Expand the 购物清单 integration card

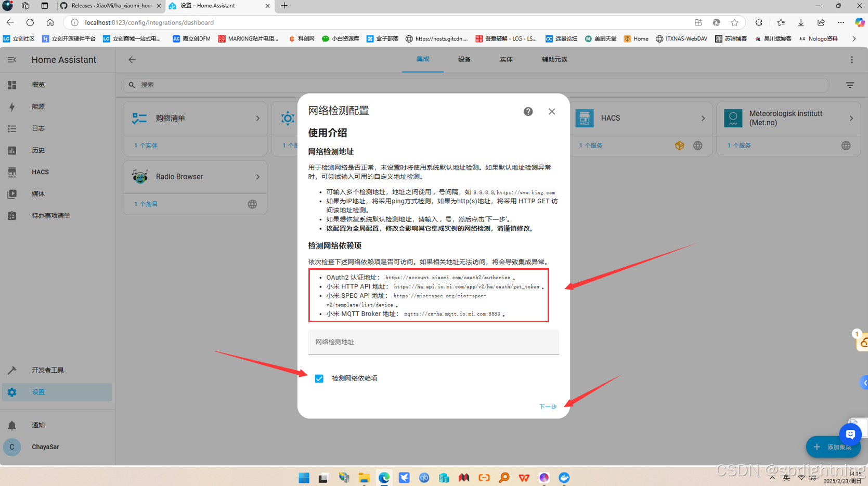click(x=257, y=119)
